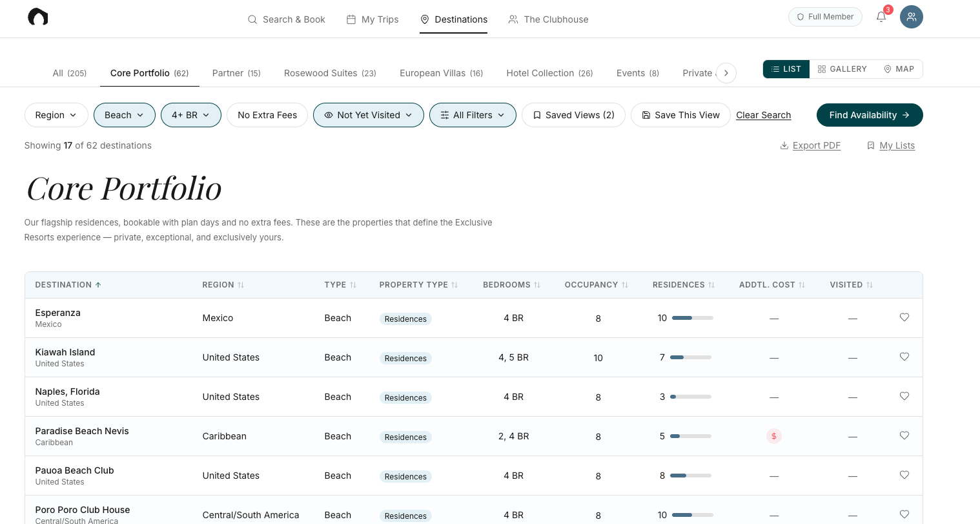
Task: Toggle the No Extra Fees filter
Action: point(267,115)
